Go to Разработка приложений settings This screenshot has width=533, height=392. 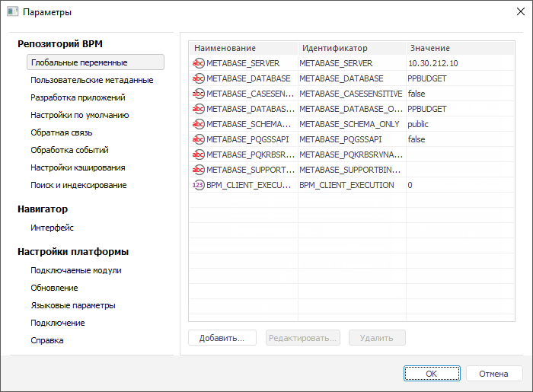click(x=78, y=97)
